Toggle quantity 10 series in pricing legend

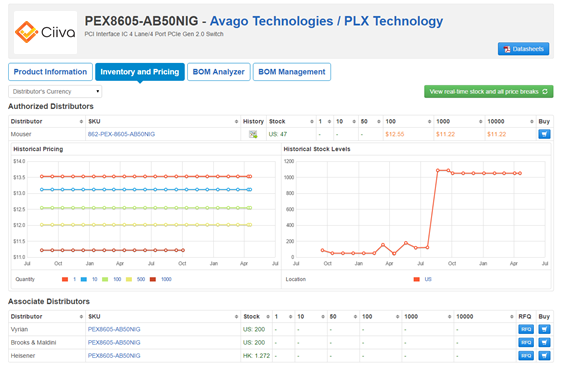click(89, 279)
